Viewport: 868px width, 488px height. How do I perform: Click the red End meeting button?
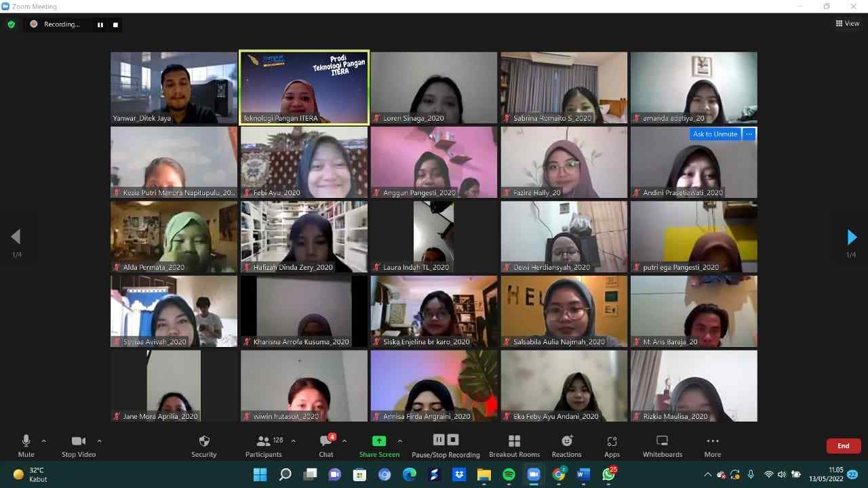coord(843,446)
